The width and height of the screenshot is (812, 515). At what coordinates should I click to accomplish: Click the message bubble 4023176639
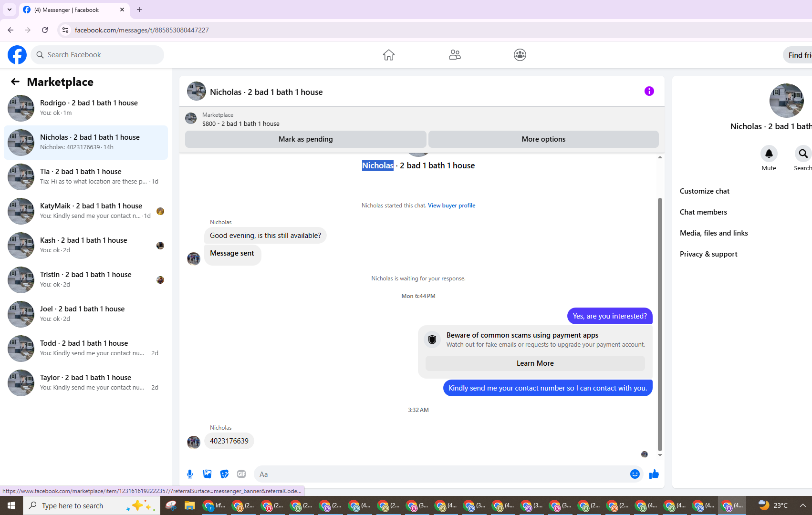tap(229, 441)
